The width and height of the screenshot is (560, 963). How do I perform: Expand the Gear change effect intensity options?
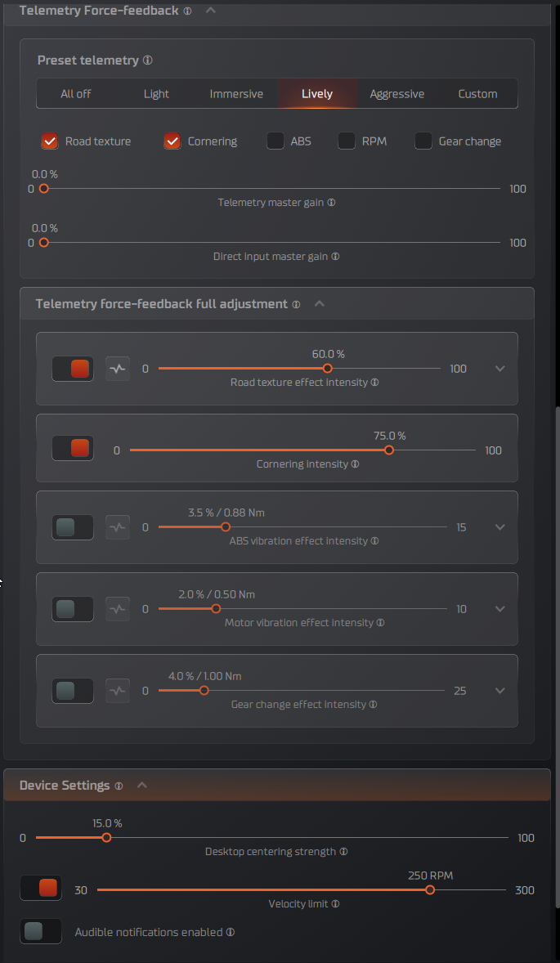click(x=500, y=691)
